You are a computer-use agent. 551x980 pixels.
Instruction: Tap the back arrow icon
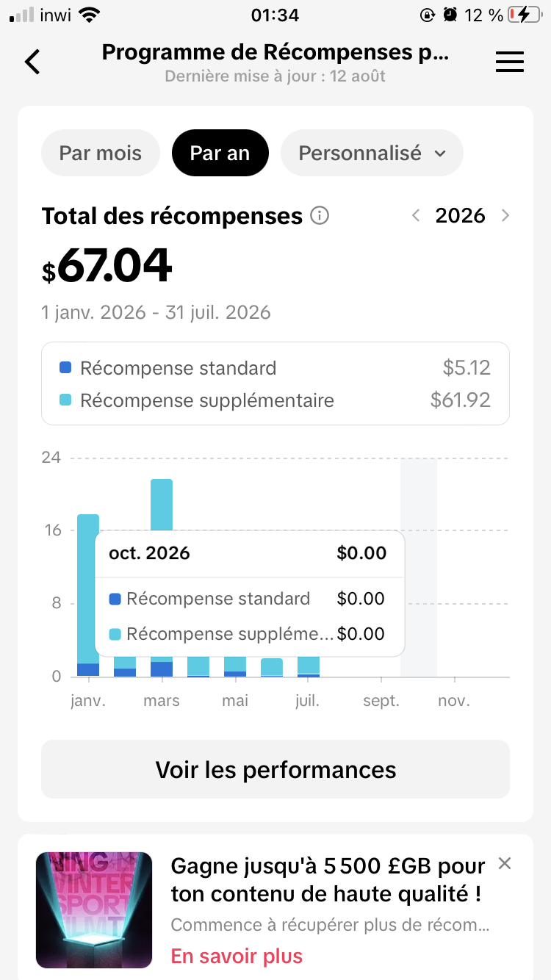click(32, 62)
